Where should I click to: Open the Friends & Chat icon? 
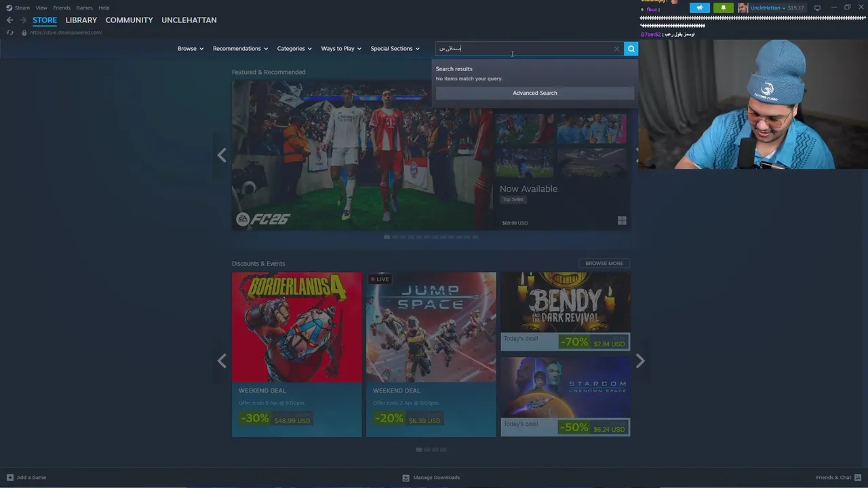(858, 477)
